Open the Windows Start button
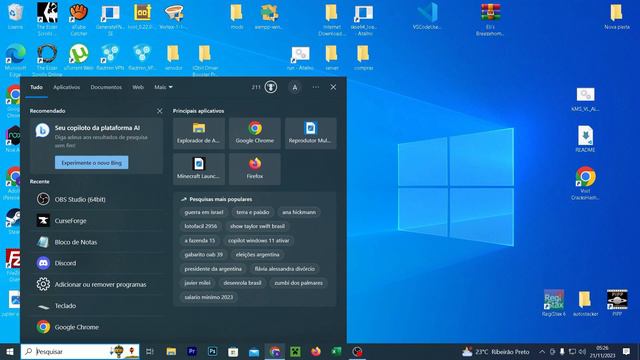The height and width of the screenshot is (360, 640). click(x=10, y=351)
